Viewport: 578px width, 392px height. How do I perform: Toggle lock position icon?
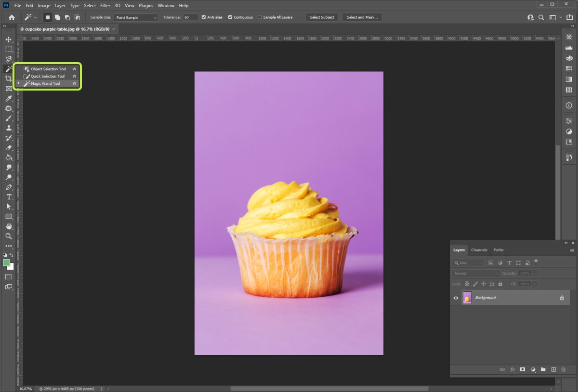pyautogui.click(x=484, y=284)
